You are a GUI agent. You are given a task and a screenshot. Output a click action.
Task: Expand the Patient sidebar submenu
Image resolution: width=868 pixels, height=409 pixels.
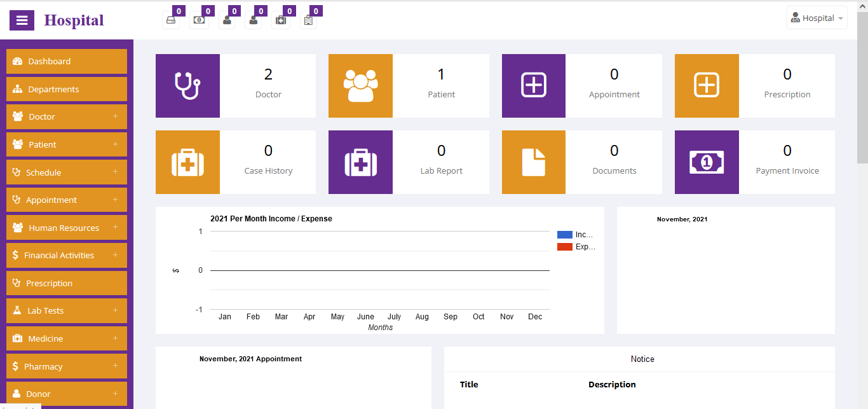click(x=115, y=144)
